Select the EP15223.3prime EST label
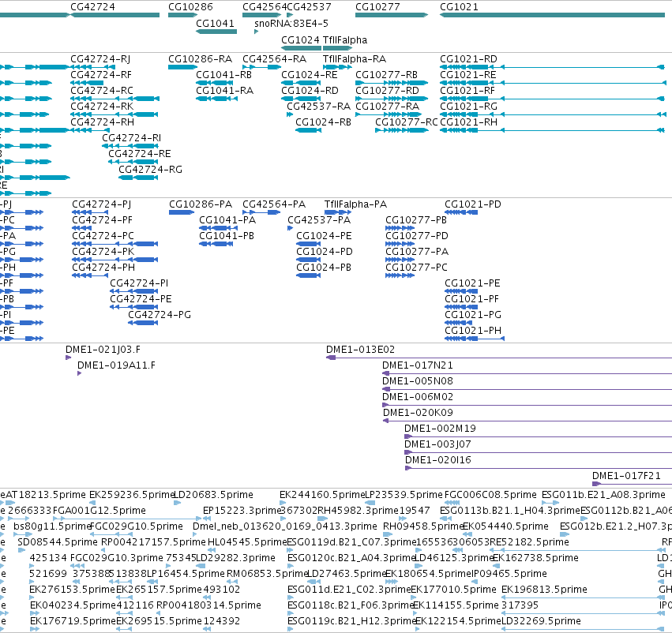Viewport: 672px width, 633px height. click(x=242, y=511)
